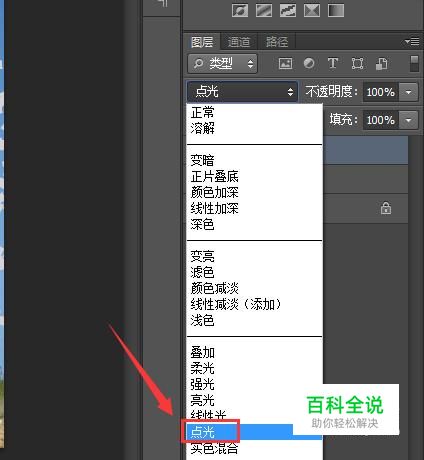The height and width of the screenshot is (460, 424).
Task: Choose 叠加 blend mode
Action: pos(254,352)
